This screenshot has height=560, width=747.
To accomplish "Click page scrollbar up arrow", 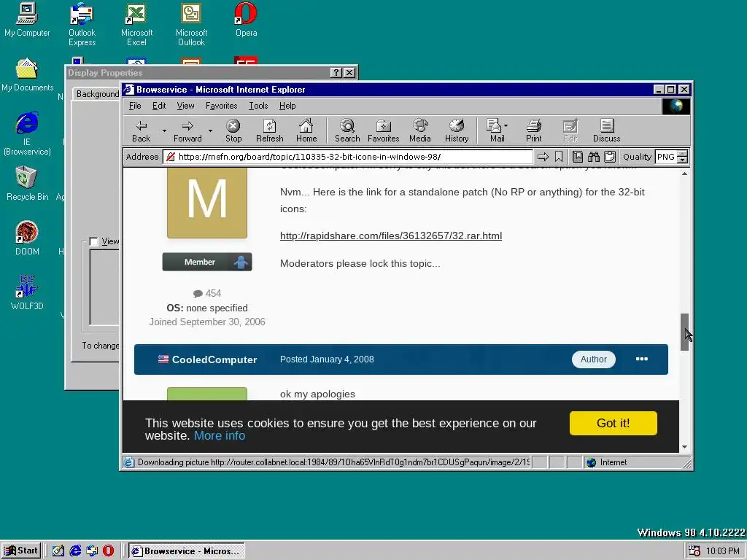I will (x=684, y=174).
